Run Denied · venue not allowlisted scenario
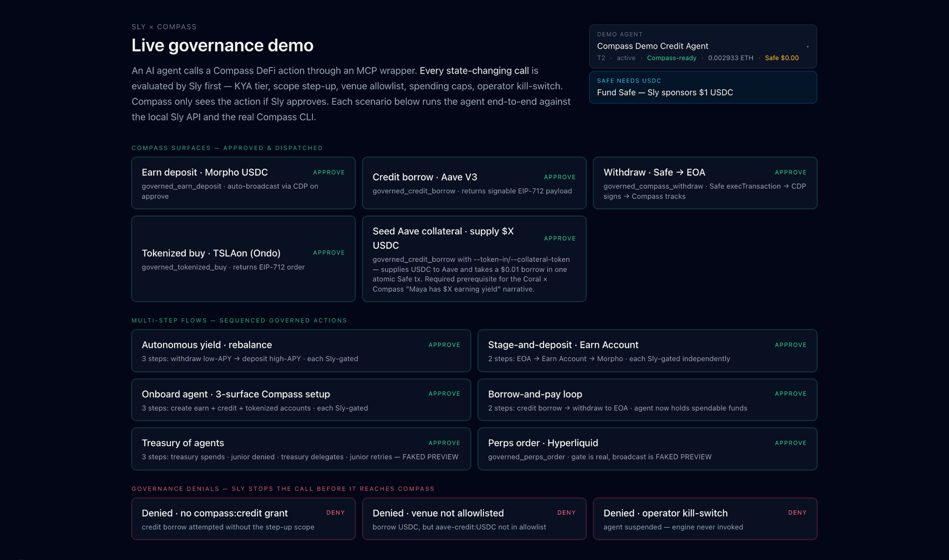Image resolution: width=949 pixels, height=560 pixels. 474,519
